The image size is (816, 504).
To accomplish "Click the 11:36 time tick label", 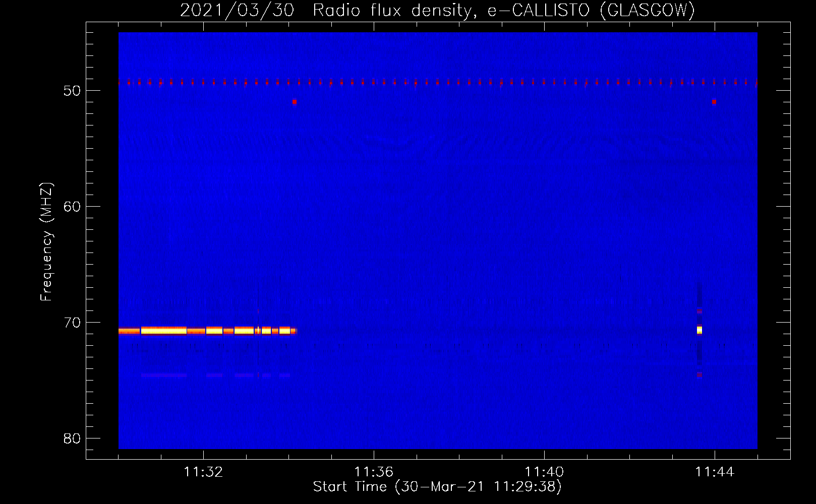I will pos(374,472).
